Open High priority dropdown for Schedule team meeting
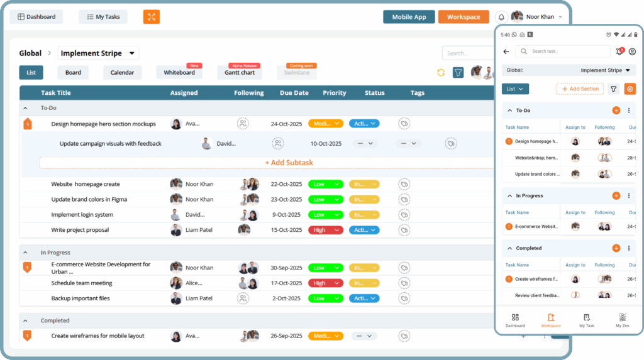The width and height of the screenshot is (644, 360). coord(325,283)
